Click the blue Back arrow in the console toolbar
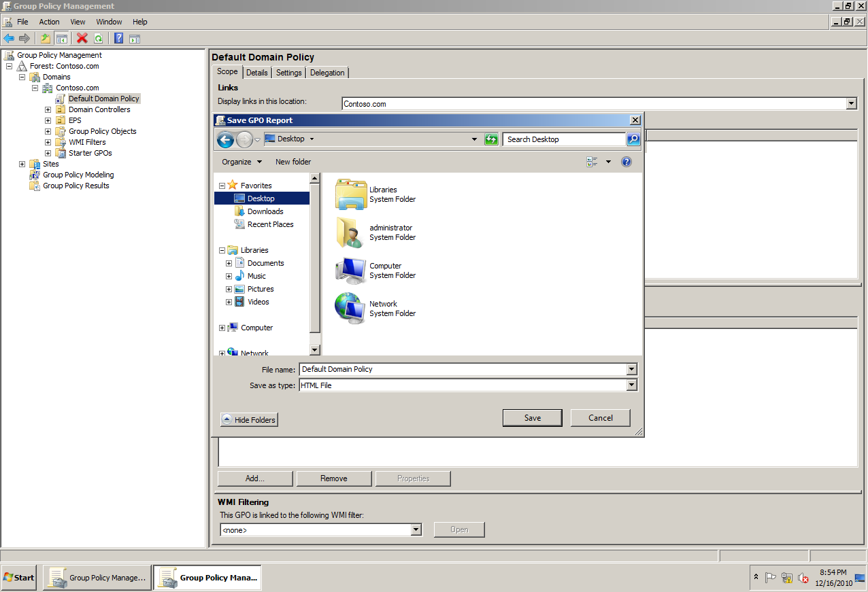The image size is (868, 592). click(x=9, y=38)
